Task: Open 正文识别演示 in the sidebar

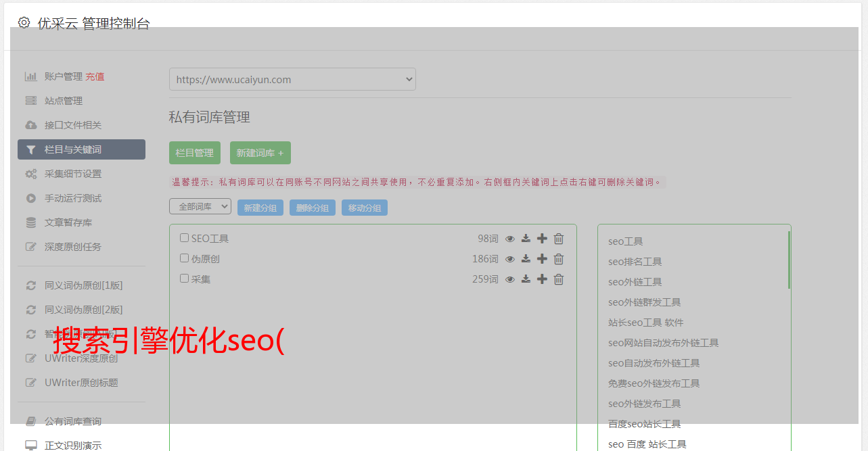Action: click(x=73, y=446)
